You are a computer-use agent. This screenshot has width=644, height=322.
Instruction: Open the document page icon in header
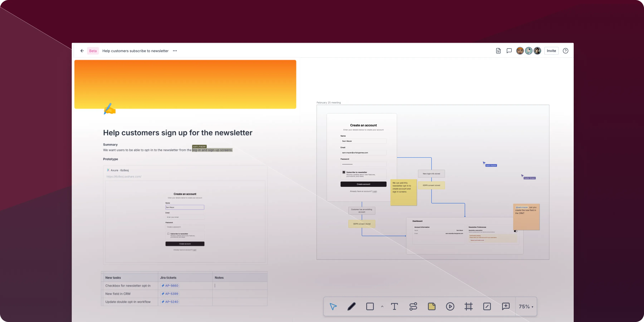pyautogui.click(x=498, y=51)
